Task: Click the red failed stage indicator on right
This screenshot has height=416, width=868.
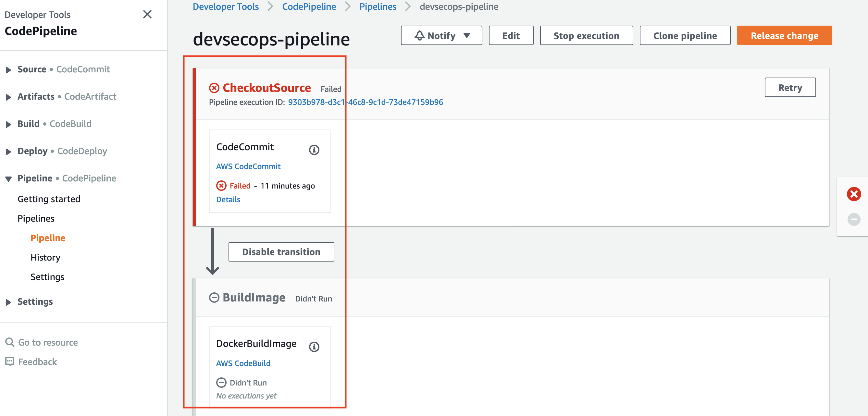Action: click(854, 194)
